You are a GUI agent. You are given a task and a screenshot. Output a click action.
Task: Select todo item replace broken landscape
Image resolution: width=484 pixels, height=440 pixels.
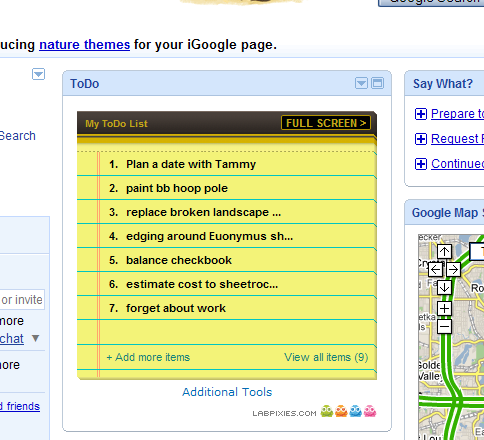tap(203, 212)
